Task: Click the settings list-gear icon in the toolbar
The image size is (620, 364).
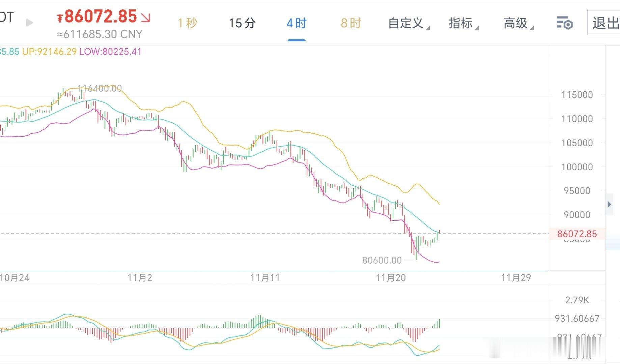Action: click(565, 23)
